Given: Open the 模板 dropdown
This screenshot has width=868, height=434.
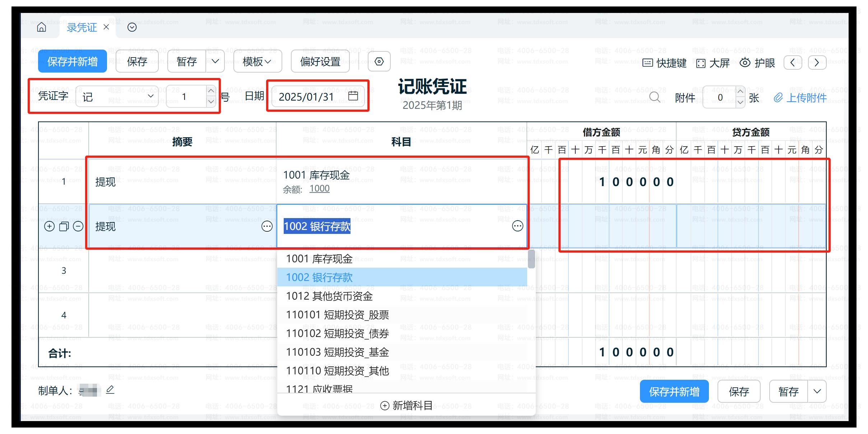Looking at the screenshot, I should click(257, 62).
